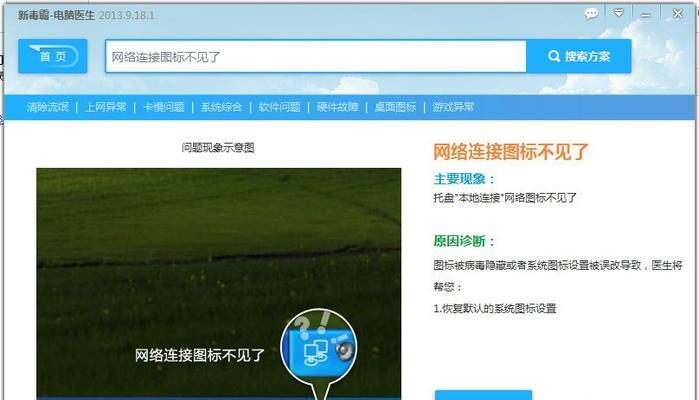The width and height of the screenshot is (699, 400).
Task: Click the 主要现象 heading
Action: pos(465,179)
